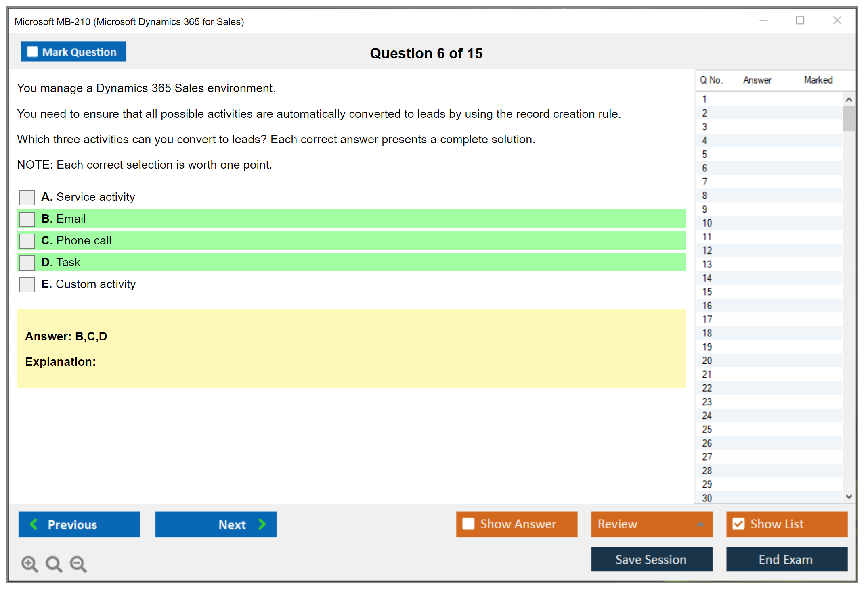Click the Save Session button
Screen dimensions: 868x593
tap(651, 559)
